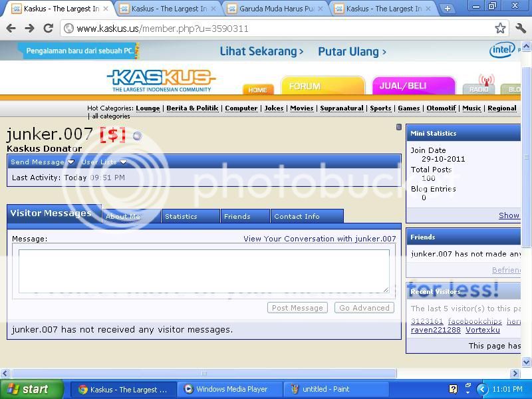The image size is (532, 399).
Task: Go to the FORUM navigation tab
Action: [x=323, y=86]
